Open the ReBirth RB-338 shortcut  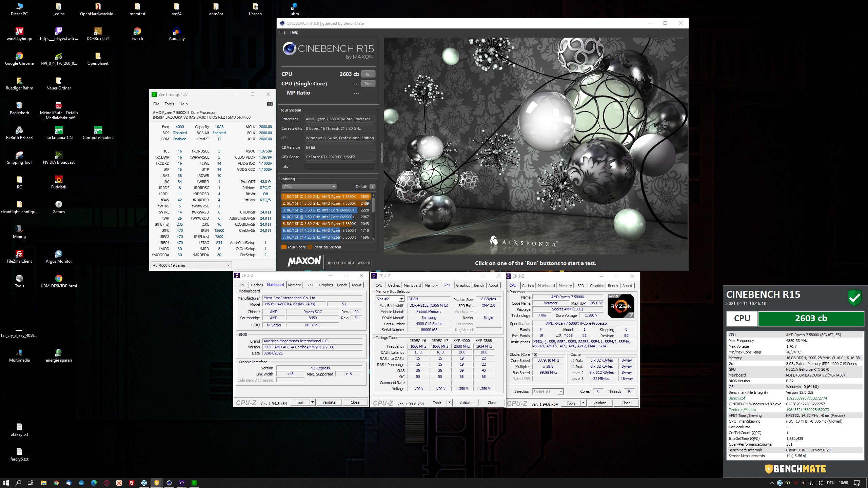19,133
